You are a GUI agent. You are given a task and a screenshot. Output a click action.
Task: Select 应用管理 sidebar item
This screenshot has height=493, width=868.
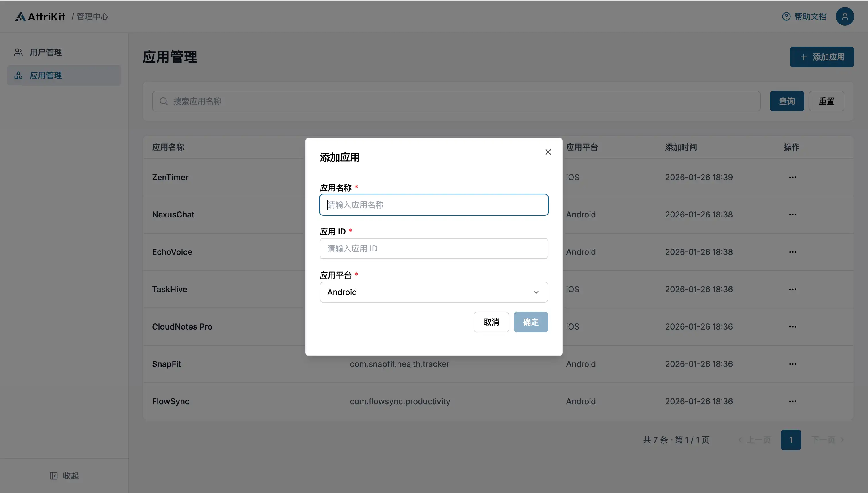[46, 75]
